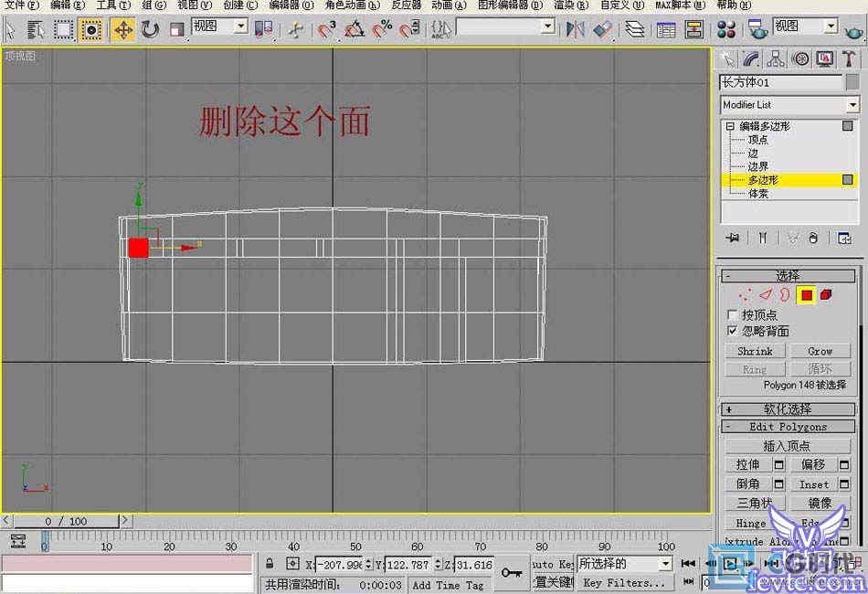The image size is (868, 594).
Task: Activate the Select and Move tool
Action: click(x=123, y=29)
